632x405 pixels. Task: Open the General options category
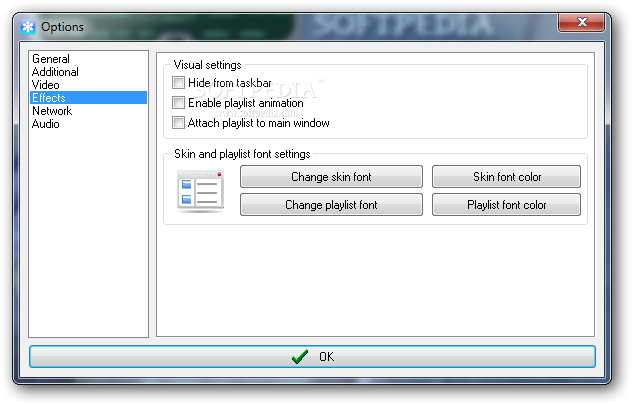(88, 59)
